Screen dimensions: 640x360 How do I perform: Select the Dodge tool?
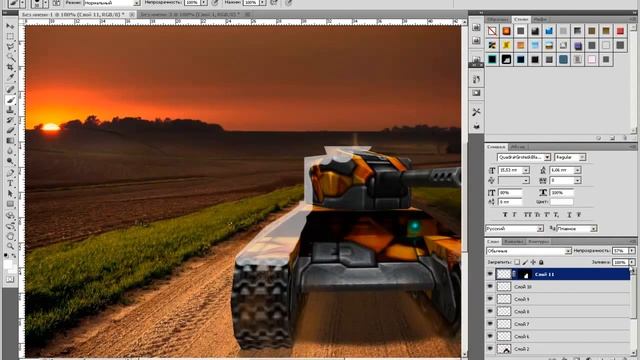10,161
